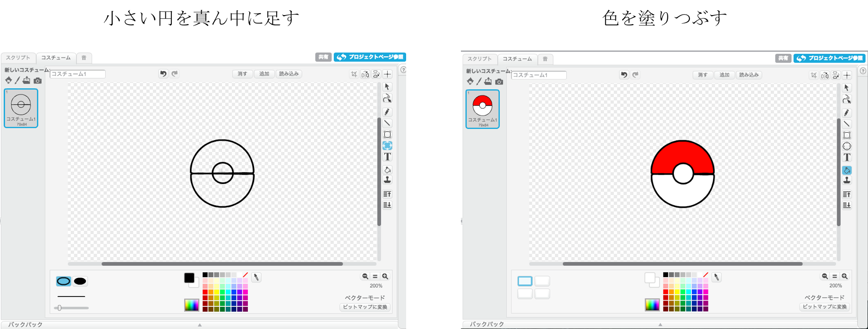Choose horizontal gradient fill option in right editor
The image size is (868, 329).
point(542,281)
